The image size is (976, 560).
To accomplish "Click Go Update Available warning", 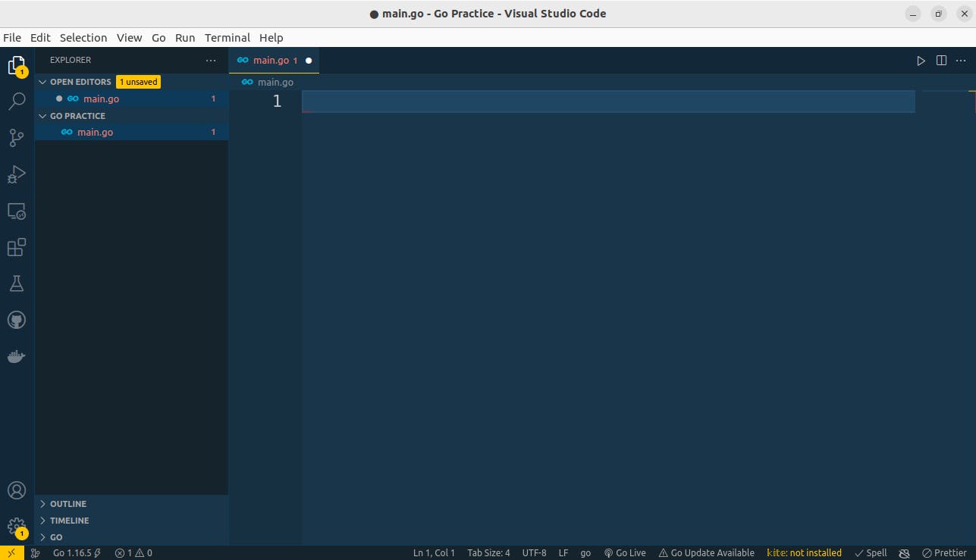I will point(706,553).
